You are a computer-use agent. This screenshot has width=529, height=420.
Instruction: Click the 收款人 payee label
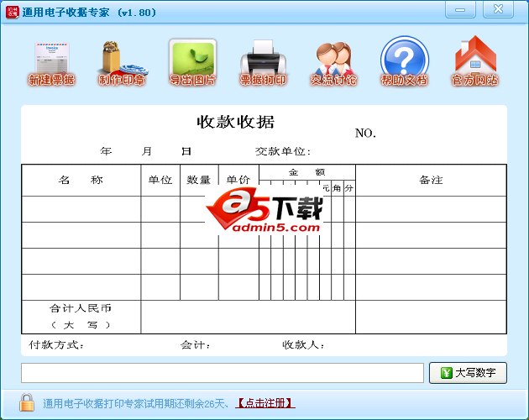(304, 344)
